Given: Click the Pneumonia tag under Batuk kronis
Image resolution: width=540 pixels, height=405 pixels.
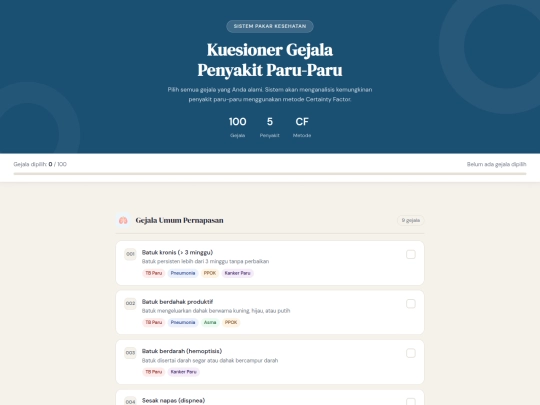Looking at the screenshot, I should tap(183, 273).
